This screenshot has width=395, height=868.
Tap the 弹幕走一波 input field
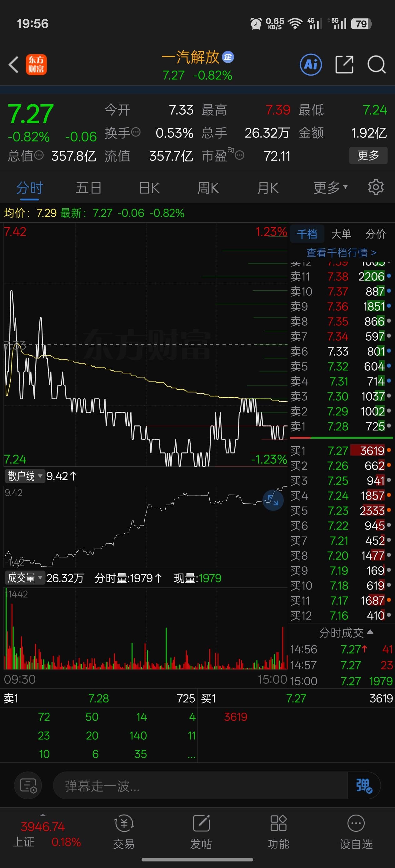200,786
